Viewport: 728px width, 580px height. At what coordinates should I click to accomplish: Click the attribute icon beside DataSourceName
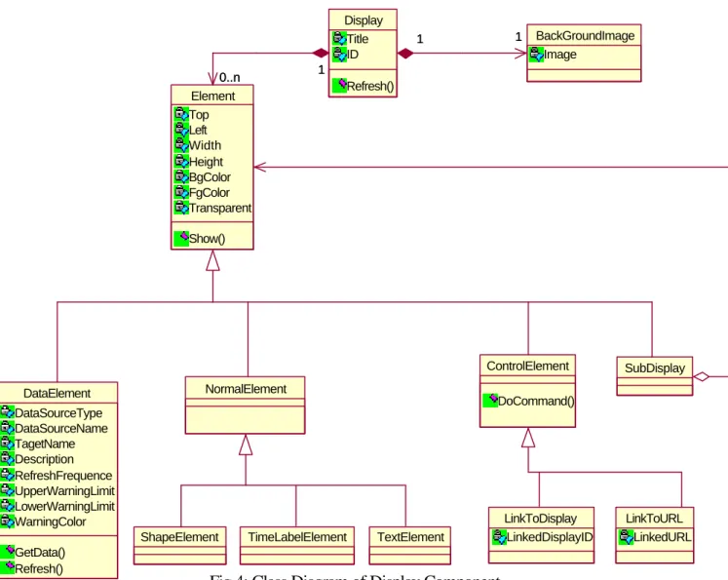[x=7, y=428]
